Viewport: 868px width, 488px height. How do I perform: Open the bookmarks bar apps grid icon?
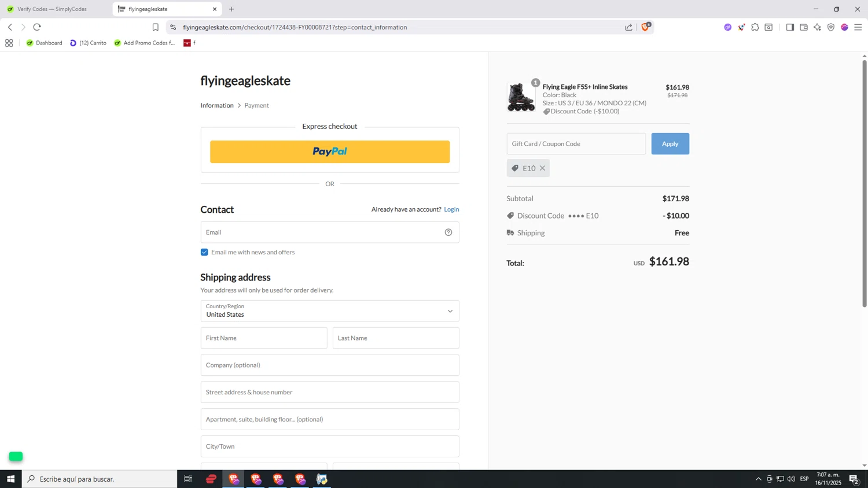(9, 43)
